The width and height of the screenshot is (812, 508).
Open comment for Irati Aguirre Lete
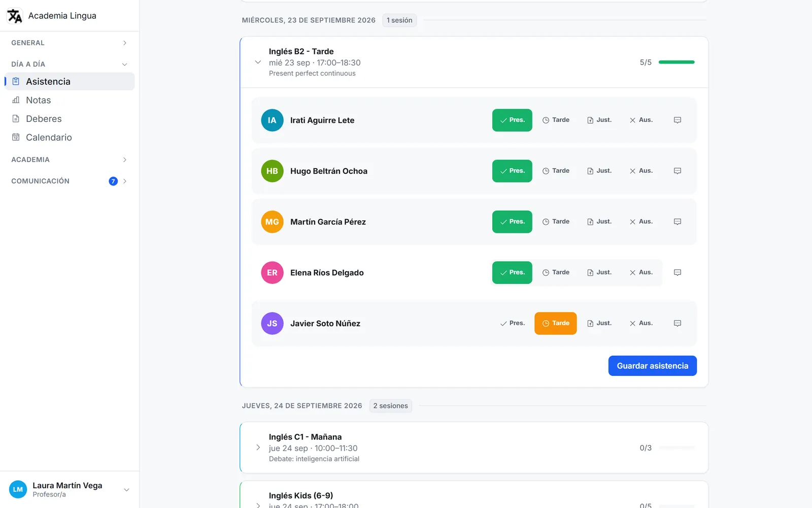click(x=677, y=120)
